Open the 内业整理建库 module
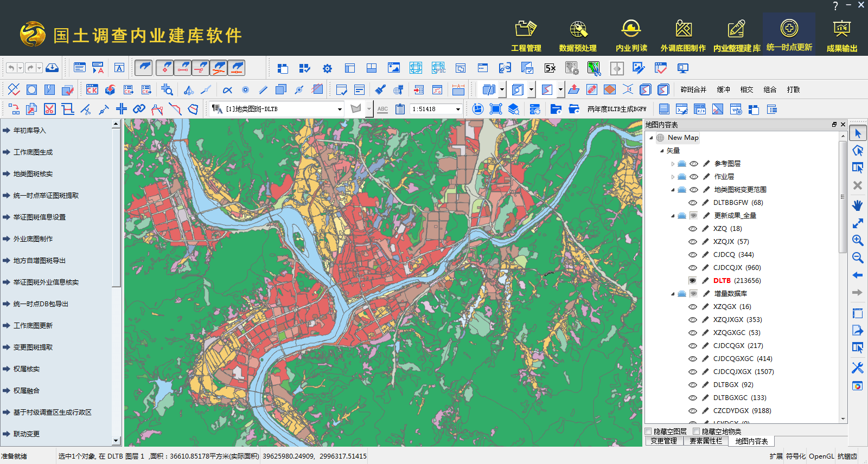This screenshot has width=868, height=464. (x=736, y=36)
